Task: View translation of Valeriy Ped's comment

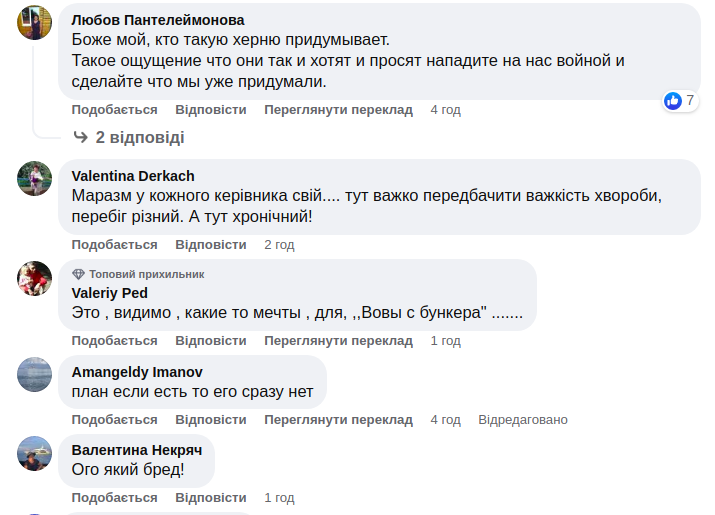Action: click(x=338, y=341)
